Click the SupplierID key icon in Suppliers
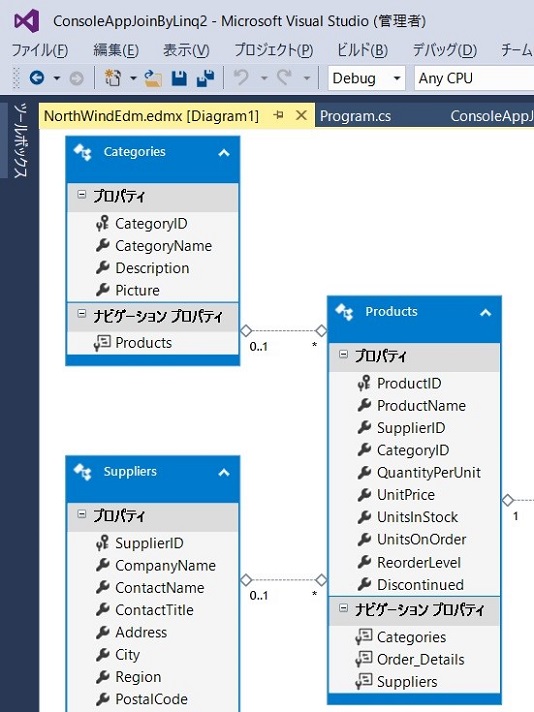The height and width of the screenshot is (712, 534). point(102,543)
